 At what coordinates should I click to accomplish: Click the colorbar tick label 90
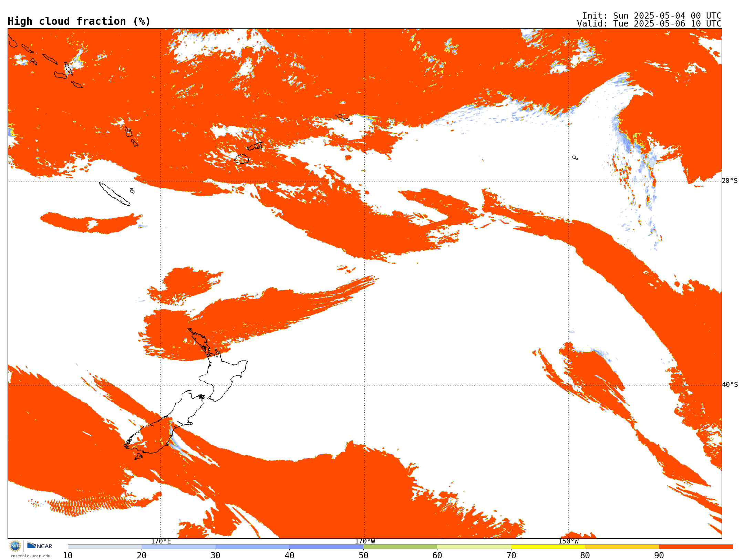click(659, 556)
